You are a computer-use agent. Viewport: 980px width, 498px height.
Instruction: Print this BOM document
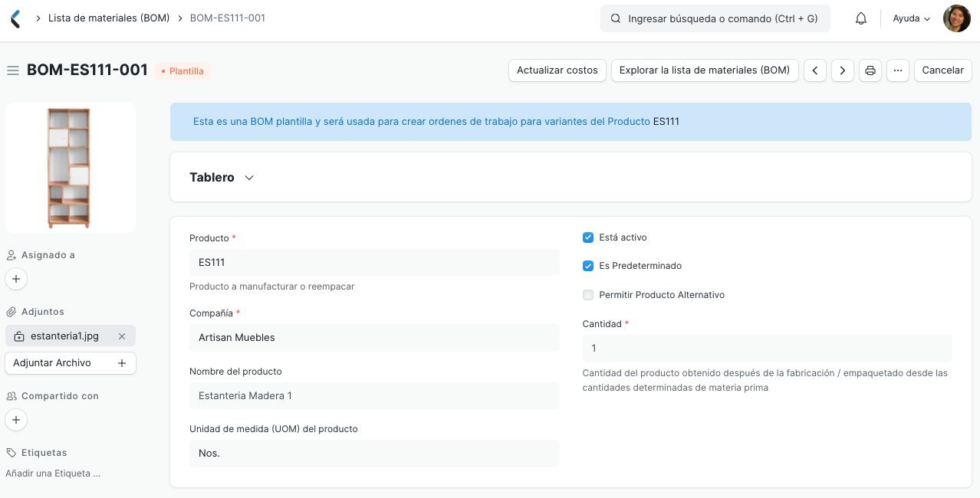click(x=870, y=70)
